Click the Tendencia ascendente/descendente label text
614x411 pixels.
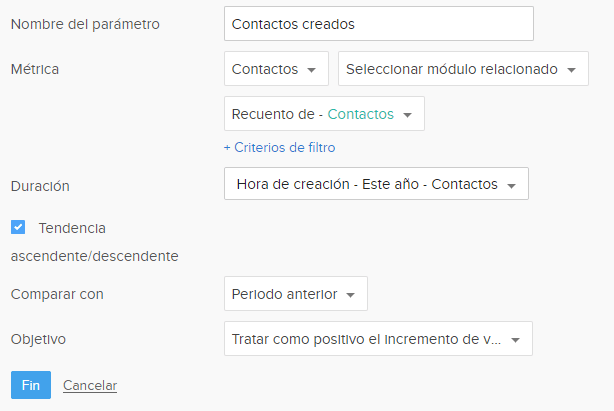click(72, 228)
